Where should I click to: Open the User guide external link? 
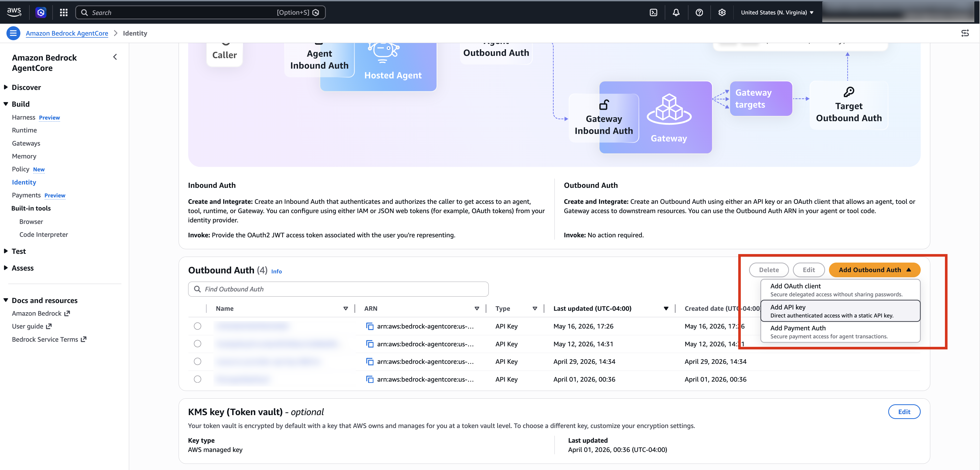point(32,326)
